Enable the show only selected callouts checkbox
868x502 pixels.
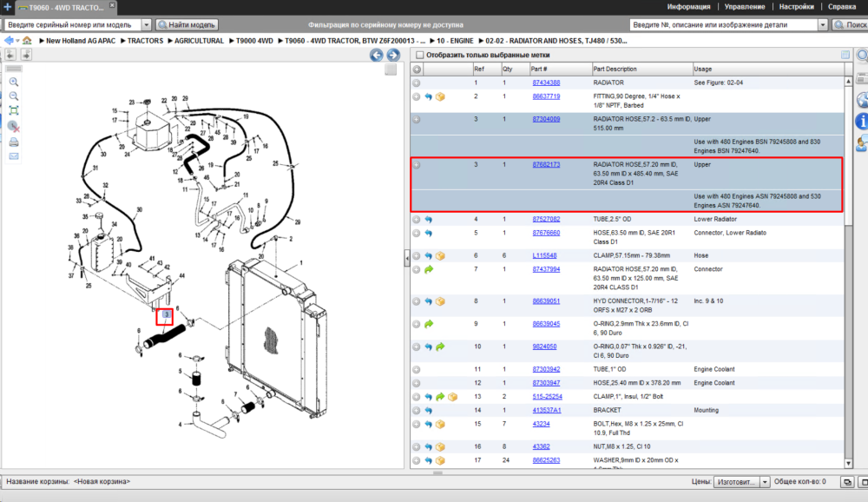(419, 55)
